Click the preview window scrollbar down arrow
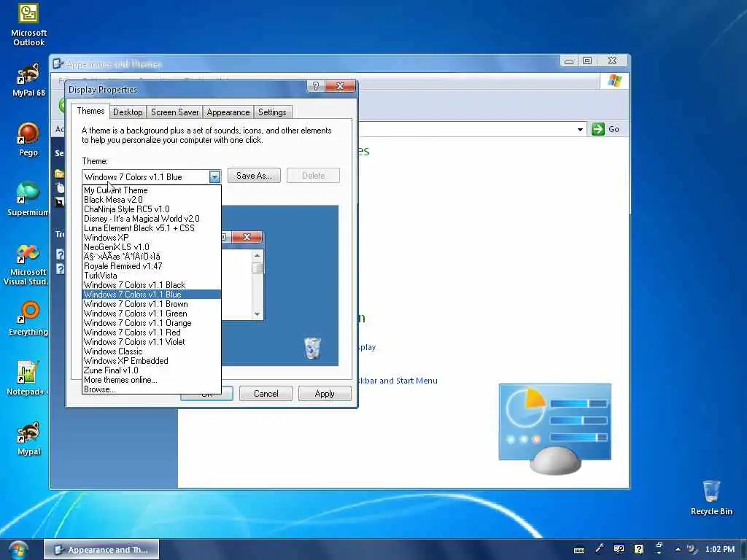747x560 pixels. (x=258, y=314)
